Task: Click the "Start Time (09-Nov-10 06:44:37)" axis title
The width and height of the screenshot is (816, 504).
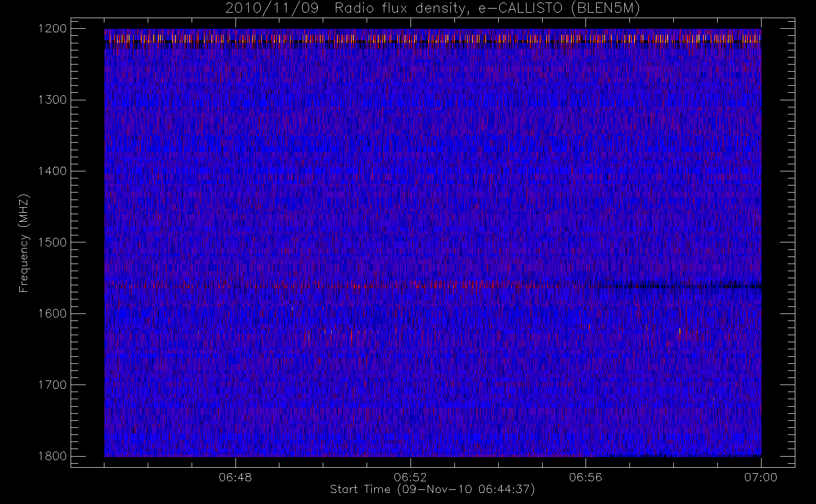Action: [433, 489]
